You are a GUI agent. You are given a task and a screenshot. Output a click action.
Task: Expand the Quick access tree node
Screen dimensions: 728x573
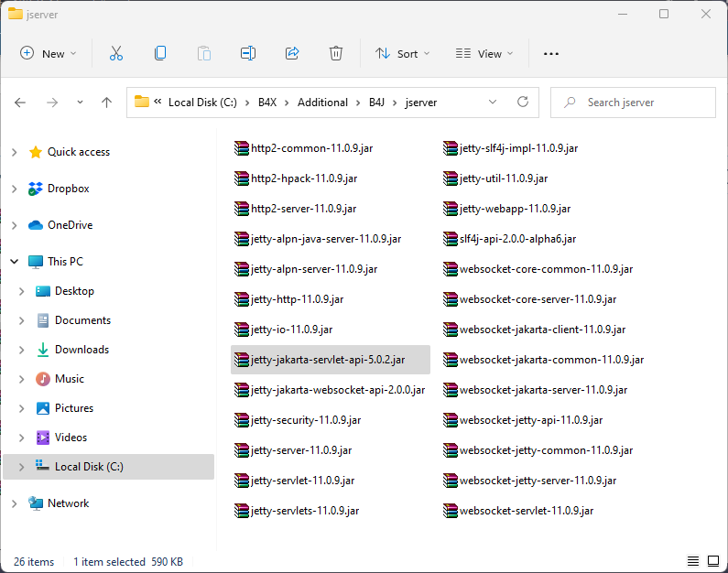pos(15,152)
